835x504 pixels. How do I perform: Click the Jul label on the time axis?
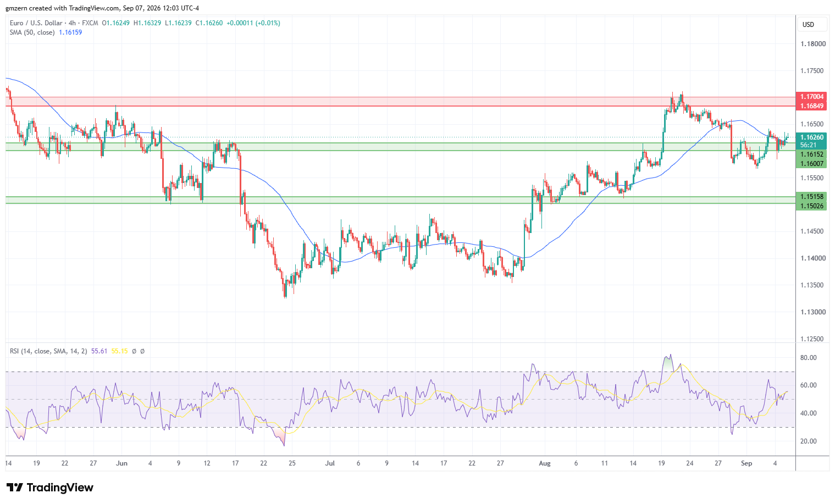330,463
